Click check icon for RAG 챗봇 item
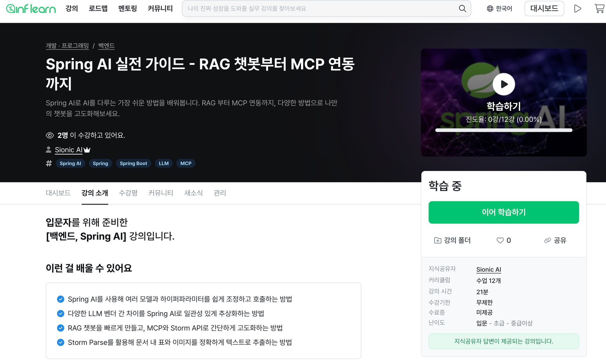 61,328
